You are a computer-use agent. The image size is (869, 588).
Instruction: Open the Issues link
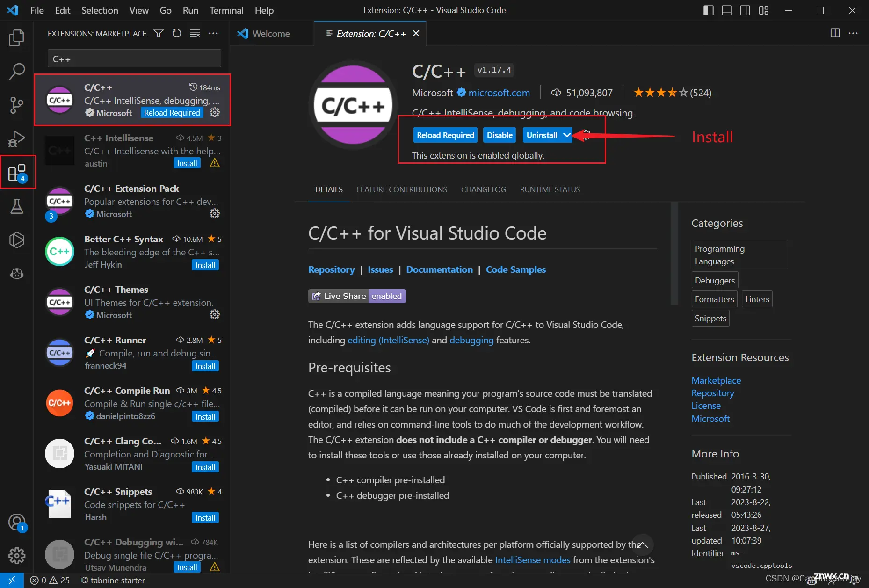pyautogui.click(x=380, y=269)
